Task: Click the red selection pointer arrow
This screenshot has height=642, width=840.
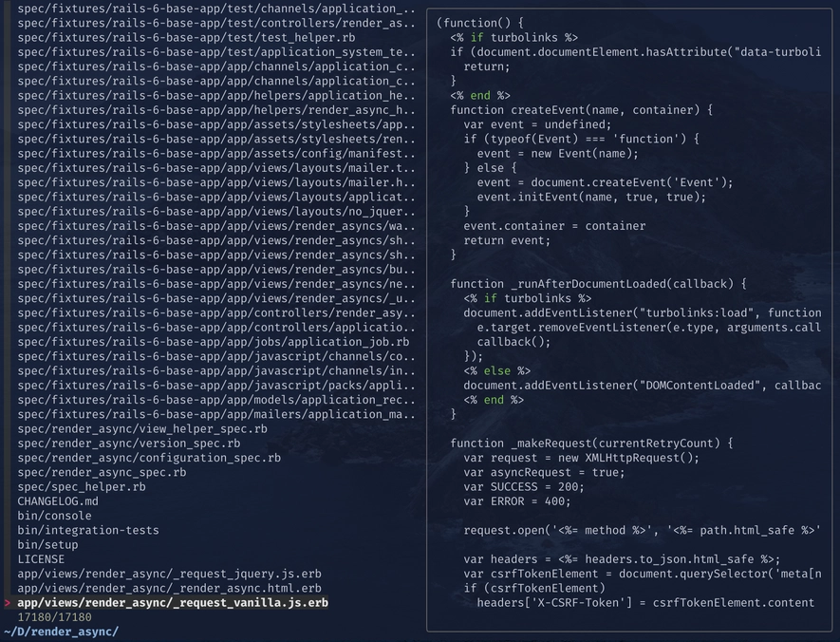Action: (8, 603)
